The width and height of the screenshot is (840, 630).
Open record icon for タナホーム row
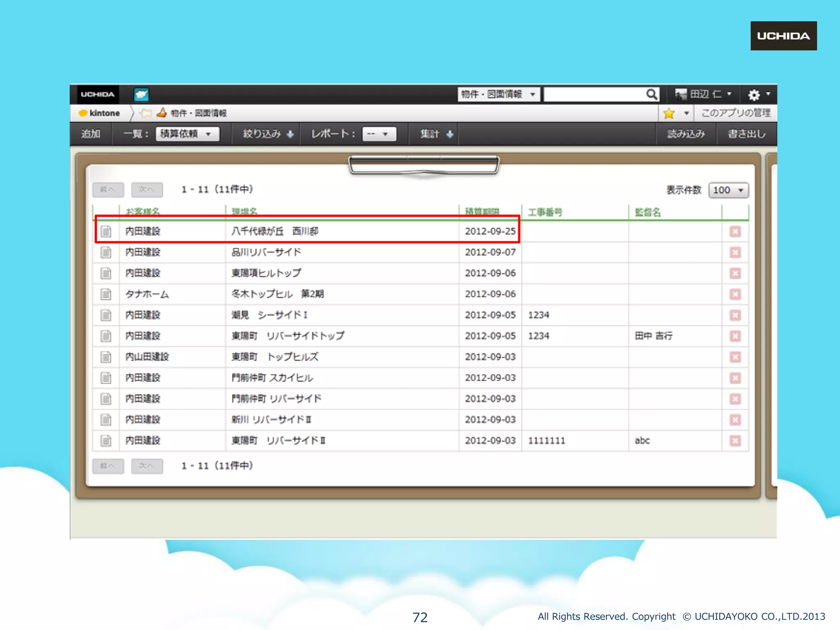(106, 294)
